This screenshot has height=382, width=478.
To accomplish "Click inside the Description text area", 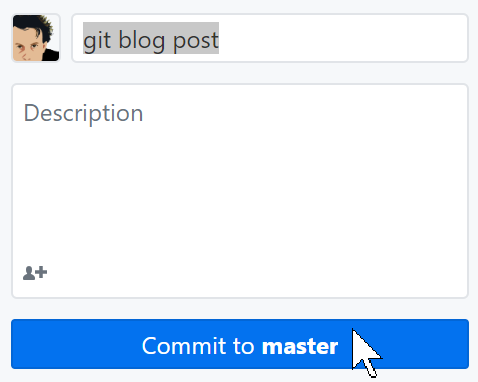I will (240, 191).
